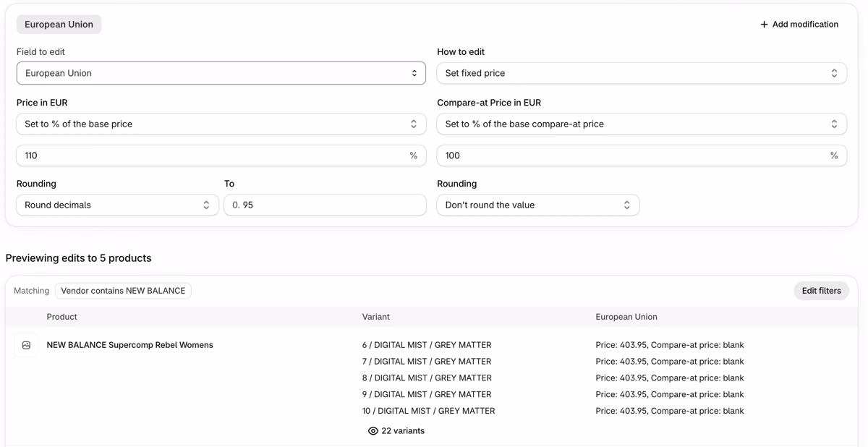
Task: Open the Don't round the value dropdown
Action: 538,205
